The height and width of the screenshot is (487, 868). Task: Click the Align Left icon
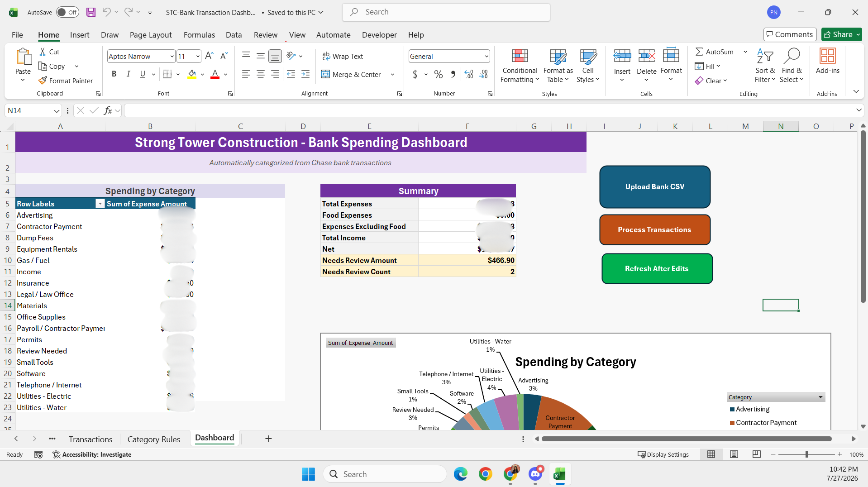[246, 74]
